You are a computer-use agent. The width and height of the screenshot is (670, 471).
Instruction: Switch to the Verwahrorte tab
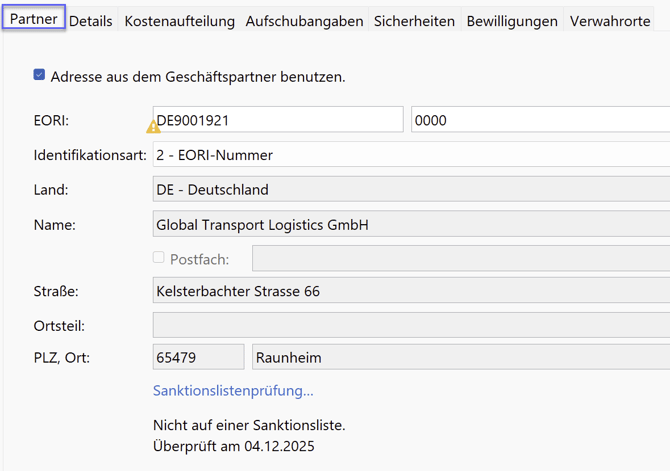pyautogui.click(x=610, y=21)
